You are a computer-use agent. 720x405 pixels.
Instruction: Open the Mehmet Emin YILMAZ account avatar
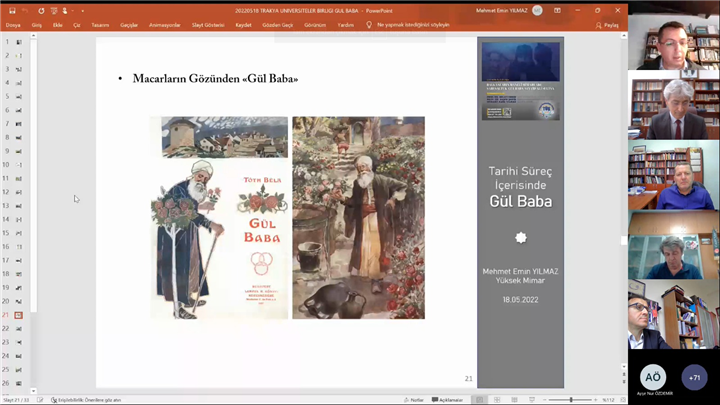pyautogui.click(x=537, y=11)
